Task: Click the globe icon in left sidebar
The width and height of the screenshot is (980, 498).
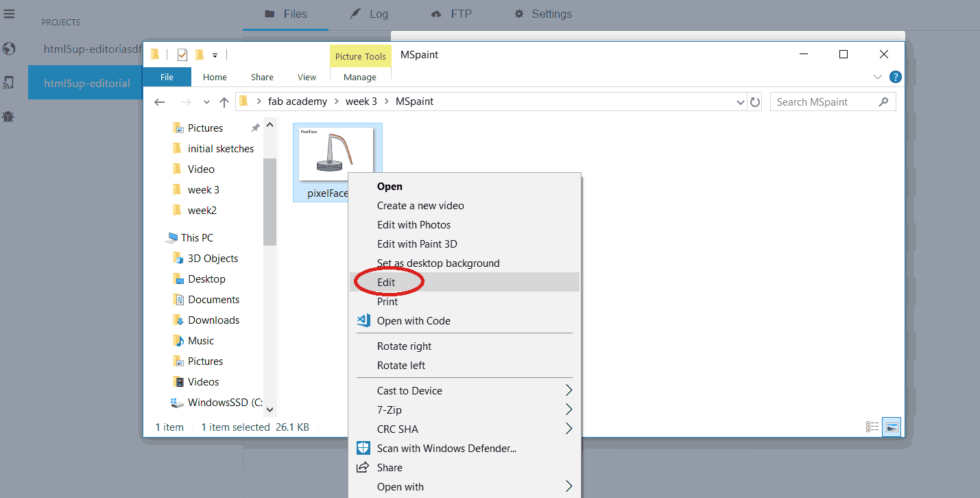Action: click(x=9, y=49)
